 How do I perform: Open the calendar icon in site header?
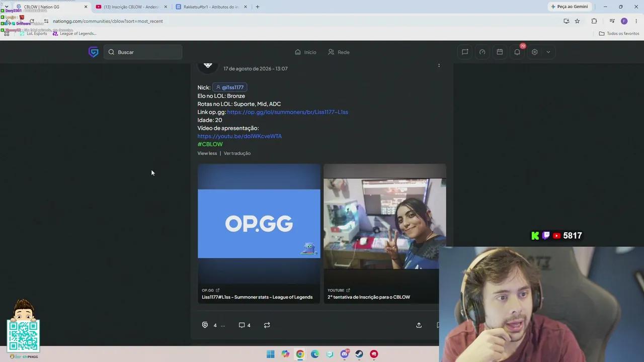[500, 52]
